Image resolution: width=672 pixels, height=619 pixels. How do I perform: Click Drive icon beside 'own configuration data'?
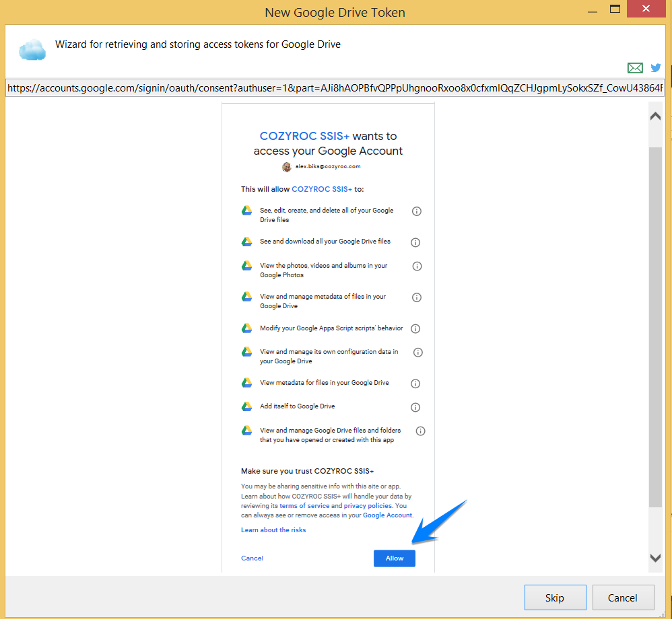pyautogui.click(x=247, y=352)
